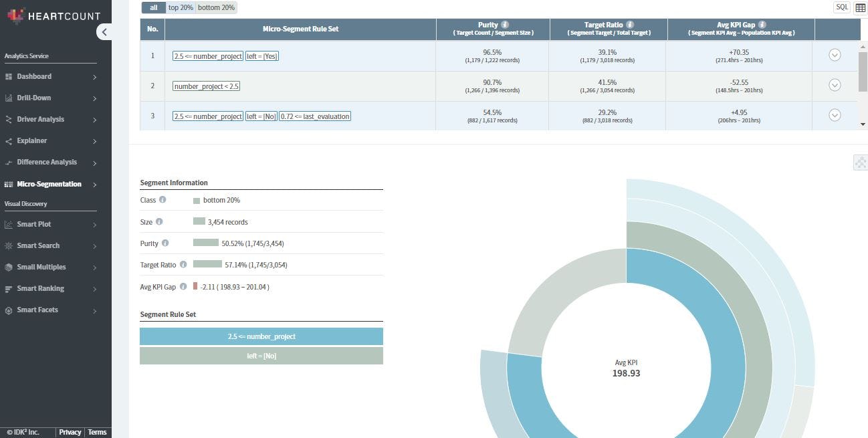Expand the chevron on rule row 2
Screen dimensions: 868x438
835,85
